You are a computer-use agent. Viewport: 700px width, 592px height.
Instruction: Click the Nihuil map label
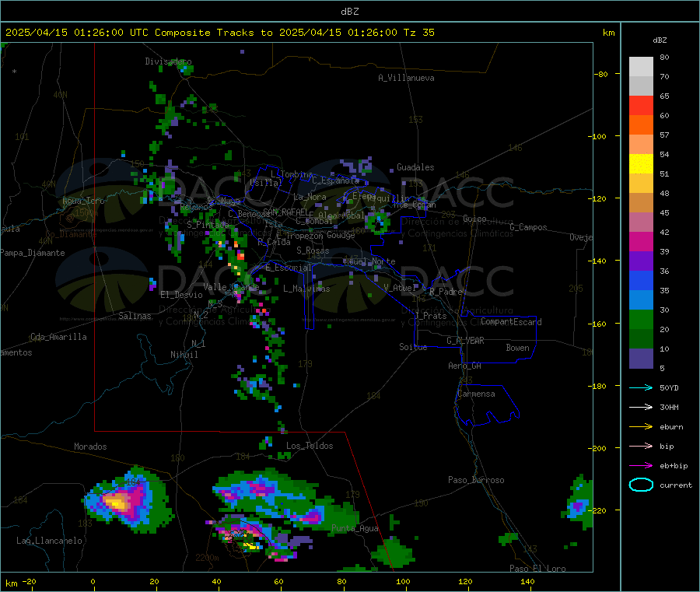184,355
